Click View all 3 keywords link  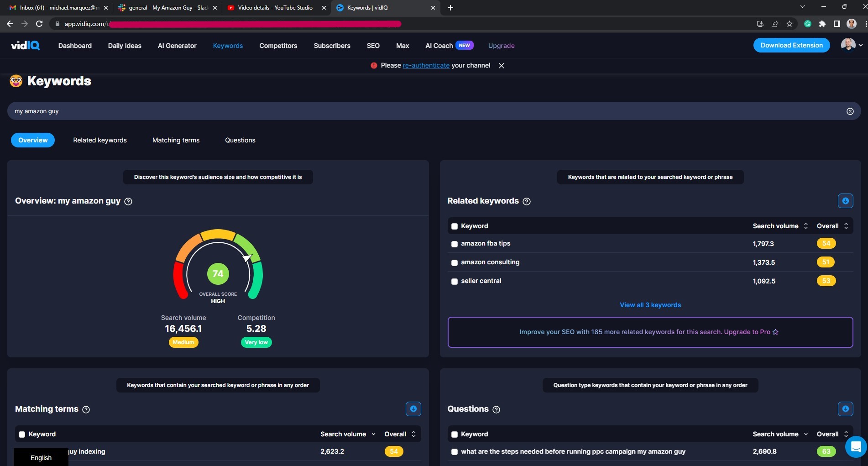point(650,305)
